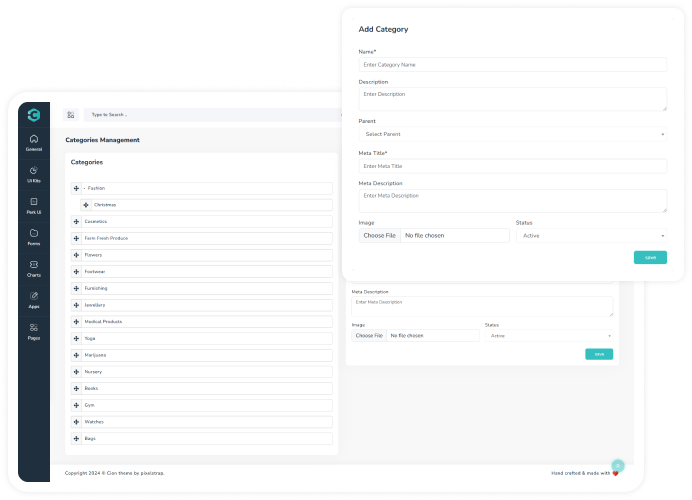Click the scroll-to-top round button

tap(617, 465)
